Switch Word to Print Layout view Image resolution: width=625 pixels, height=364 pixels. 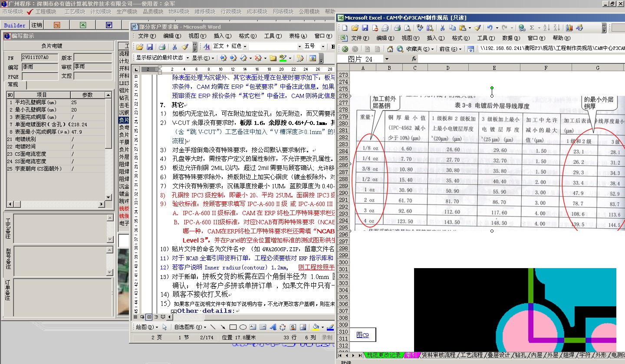pos(149,317)
